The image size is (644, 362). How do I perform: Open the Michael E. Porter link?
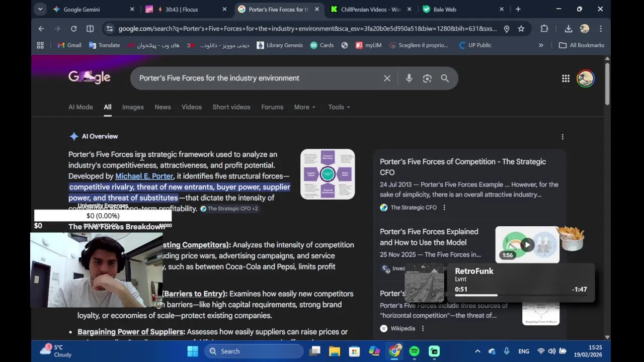click(x=144, y=176)
